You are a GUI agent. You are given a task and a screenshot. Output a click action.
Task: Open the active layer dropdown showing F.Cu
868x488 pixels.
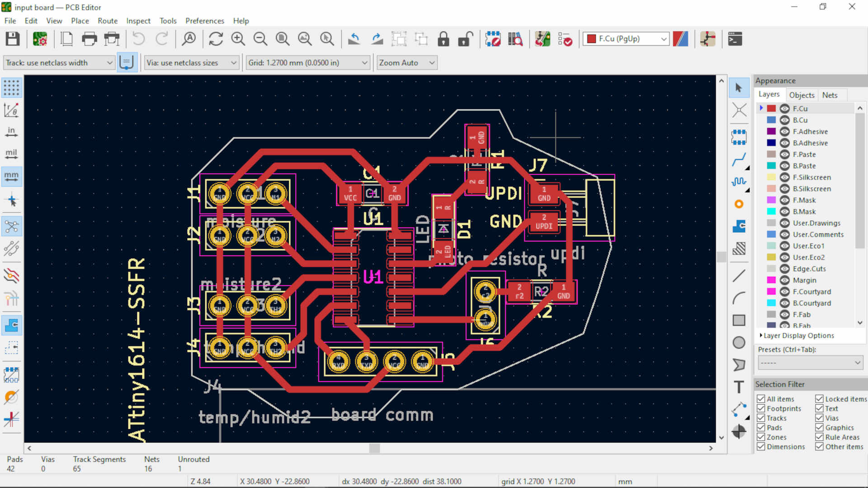tap(663, 39)
